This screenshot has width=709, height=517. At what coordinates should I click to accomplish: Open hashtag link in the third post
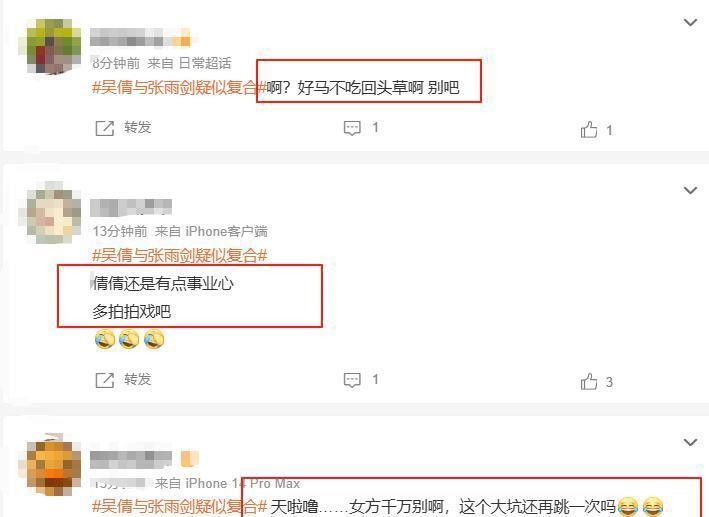(180, 506)
